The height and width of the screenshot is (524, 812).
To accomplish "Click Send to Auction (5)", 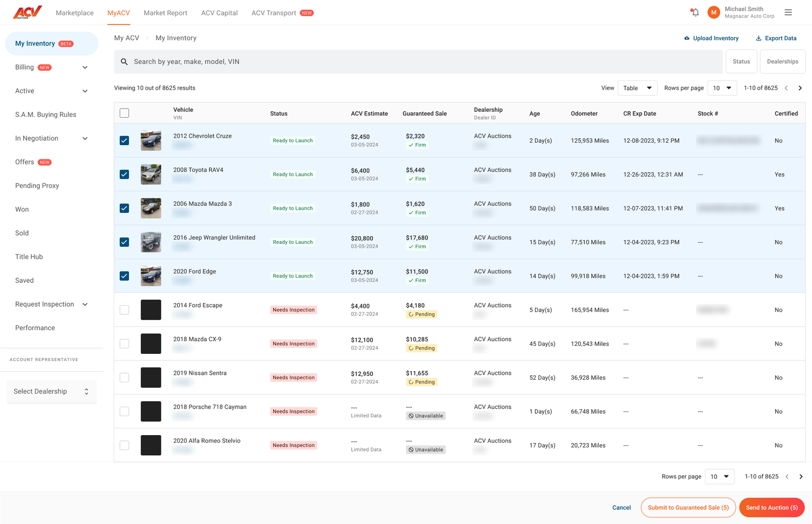I will click(772, 507).
